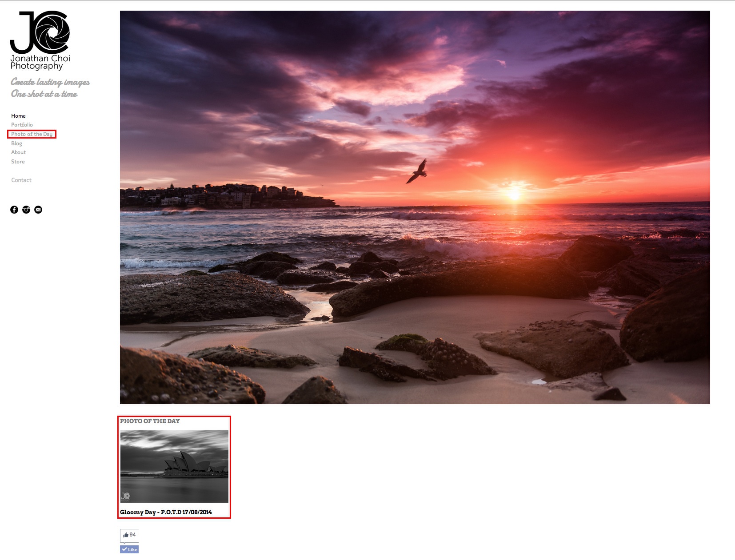Screen dimensions: 735x560
Task: Click the thumbs-up 94 count bubble
Action: [x=129, y=535]
